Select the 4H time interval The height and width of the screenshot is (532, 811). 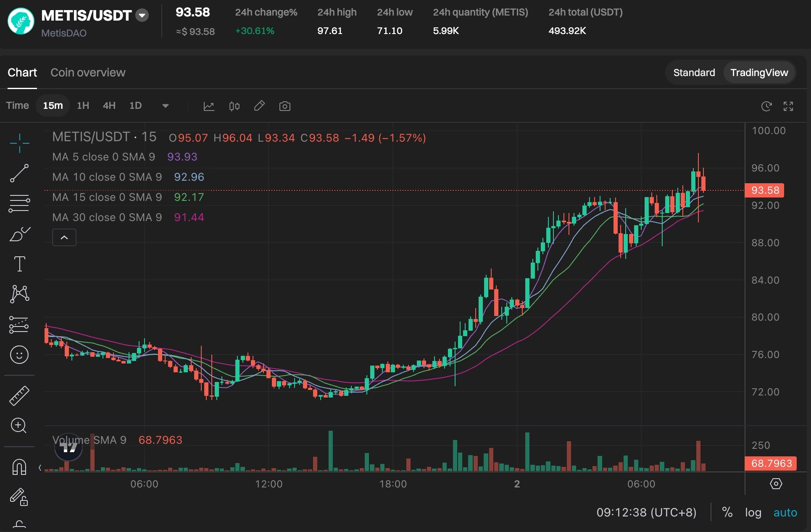coord(109,105)
